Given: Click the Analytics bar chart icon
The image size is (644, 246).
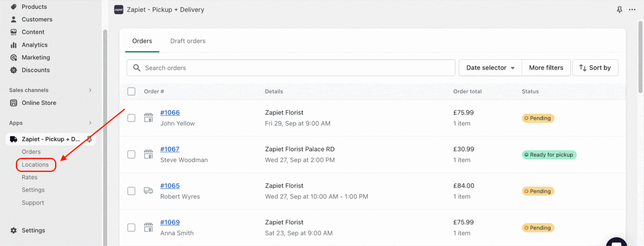Looking at the screenshot, I should [14, 45].
